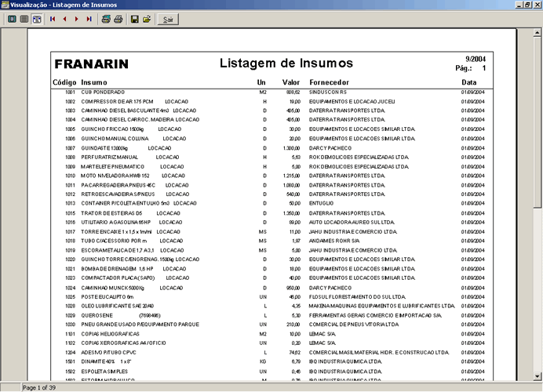Click 'BOMBA DE DRENAGEM 1,5 HP' item

click(117, 269)
